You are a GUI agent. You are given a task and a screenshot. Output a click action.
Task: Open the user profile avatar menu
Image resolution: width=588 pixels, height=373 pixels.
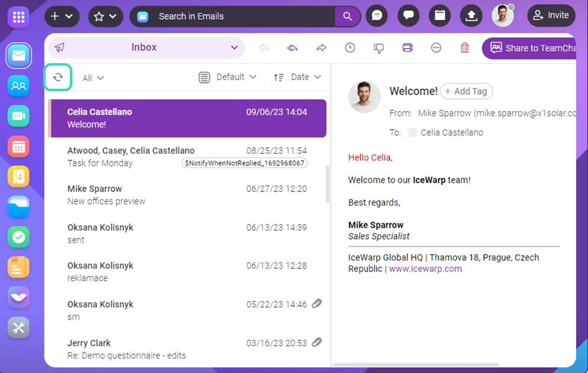(503, 16)
